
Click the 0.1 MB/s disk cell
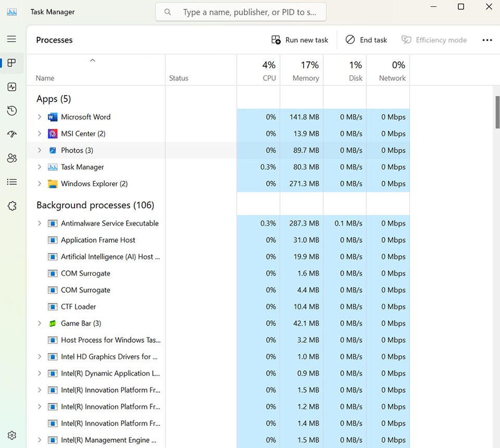pos(345,223)
